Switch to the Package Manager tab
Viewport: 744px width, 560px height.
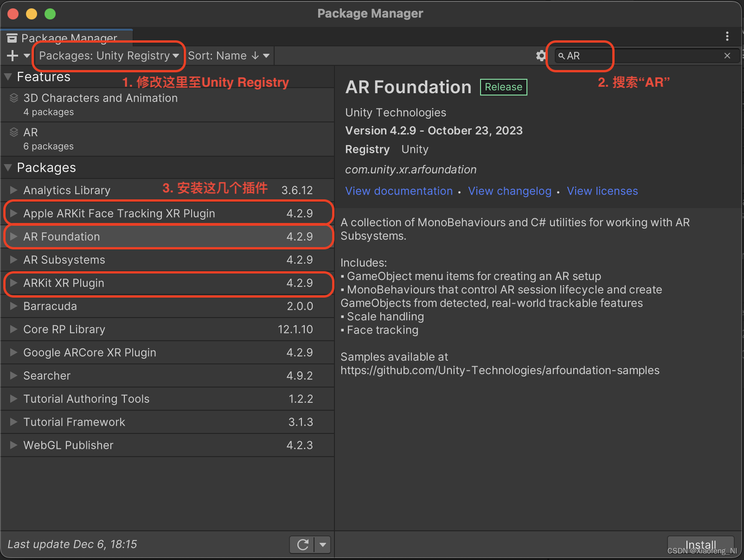(67, 38)
